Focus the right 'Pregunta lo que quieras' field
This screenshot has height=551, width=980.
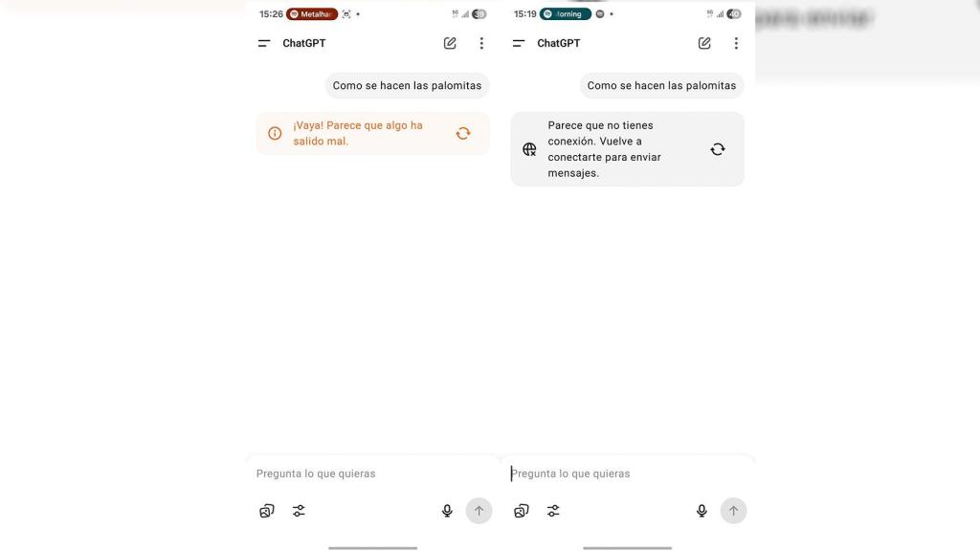(x=627, y=474)
